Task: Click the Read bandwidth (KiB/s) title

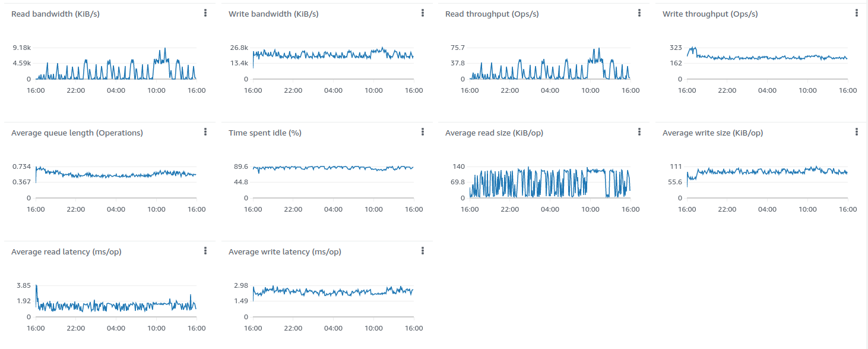Action: (55, 14)
